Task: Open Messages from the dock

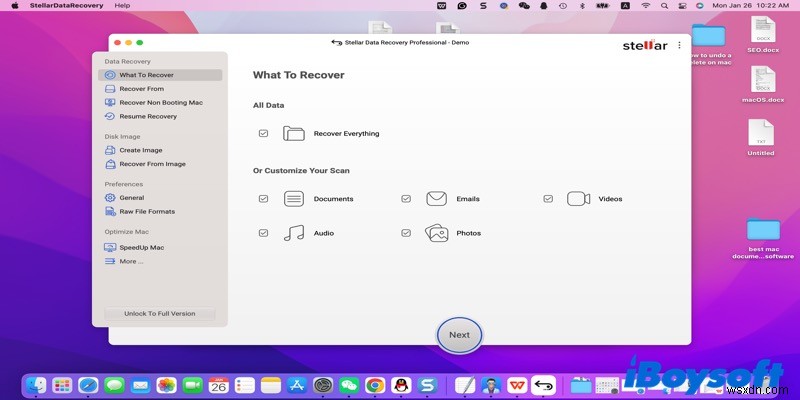Action: [114, 385]
